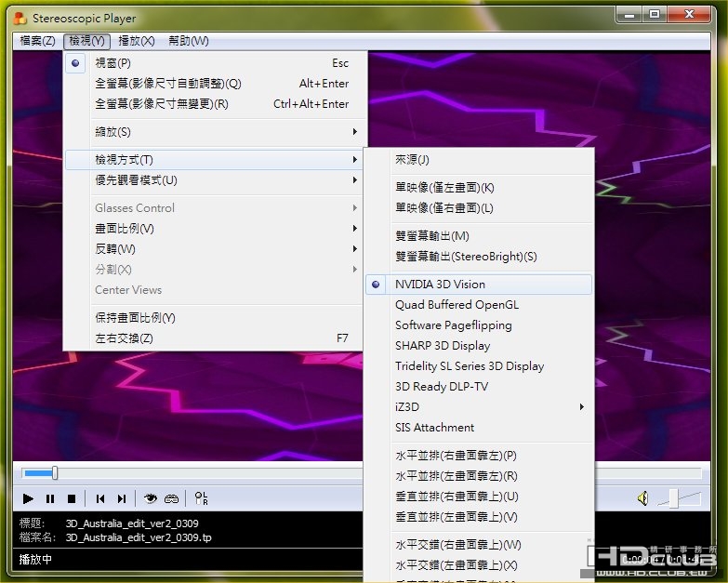Viewport: 728px width, 583px height.
Task: Click the 3D glasses toolbar icon
Action: tap(171, 499)
